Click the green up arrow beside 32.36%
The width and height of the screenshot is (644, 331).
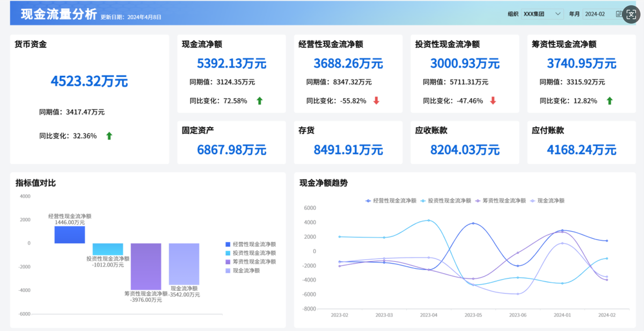click(109, 136)
